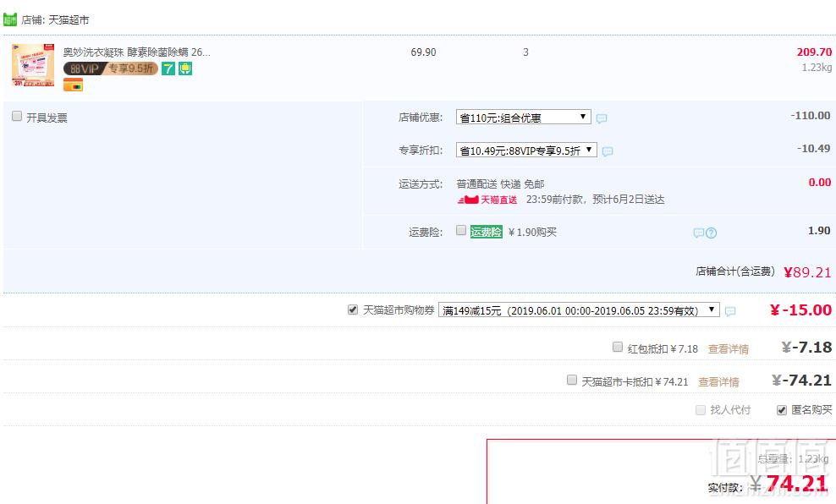
Task: Open the 专享折扣 88VIP 9.5折 dropdown
Action: click(x=526, y=151)
